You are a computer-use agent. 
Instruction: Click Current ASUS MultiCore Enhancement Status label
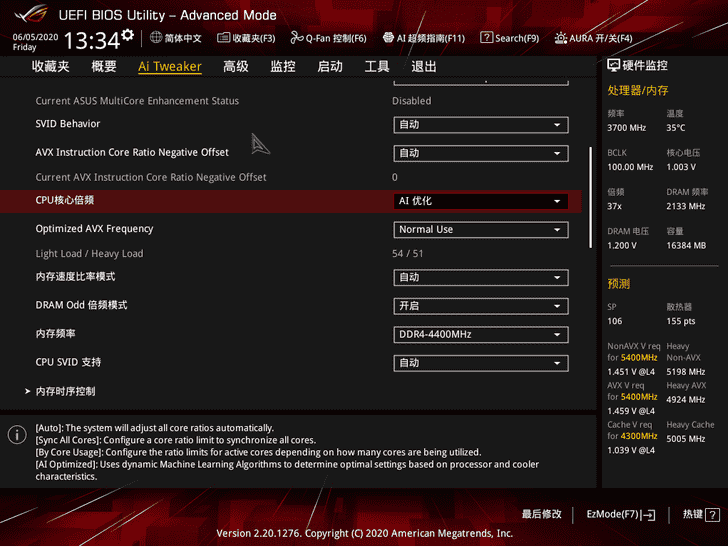tap(137, 101)
